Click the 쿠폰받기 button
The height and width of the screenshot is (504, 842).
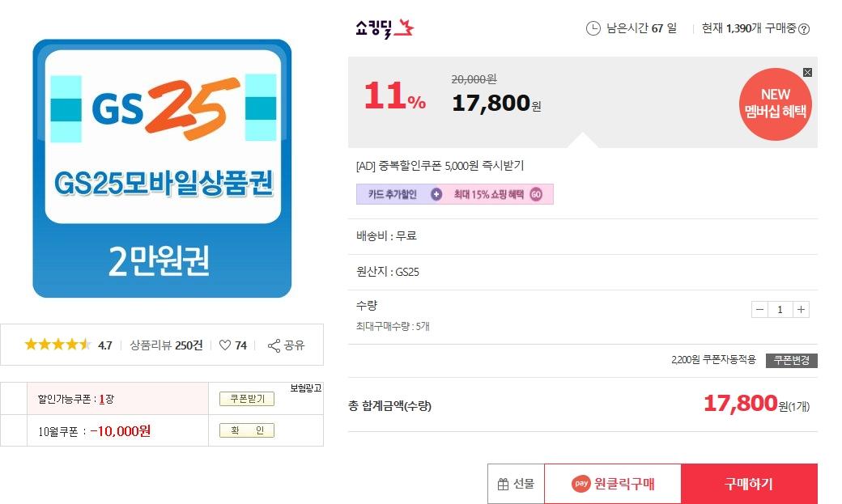(246, 399)
